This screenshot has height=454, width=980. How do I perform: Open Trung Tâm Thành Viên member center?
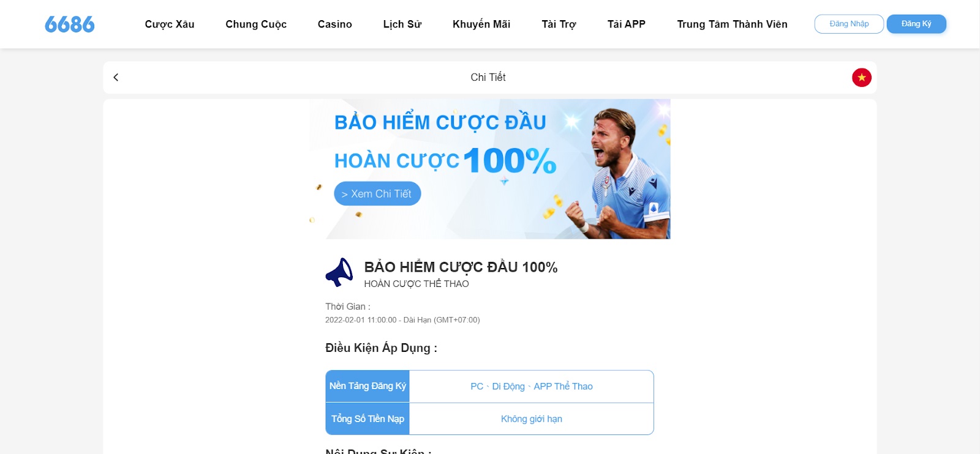733,24
